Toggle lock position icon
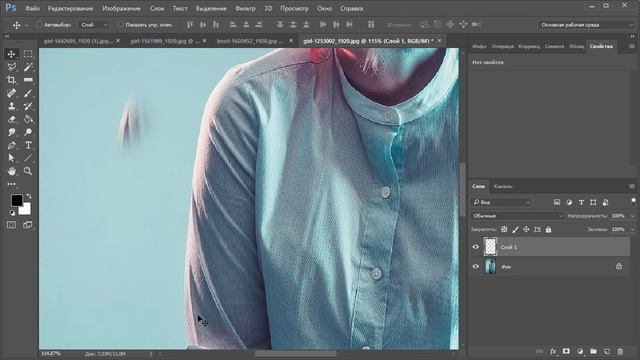640x360 pixels. [526, 229]
